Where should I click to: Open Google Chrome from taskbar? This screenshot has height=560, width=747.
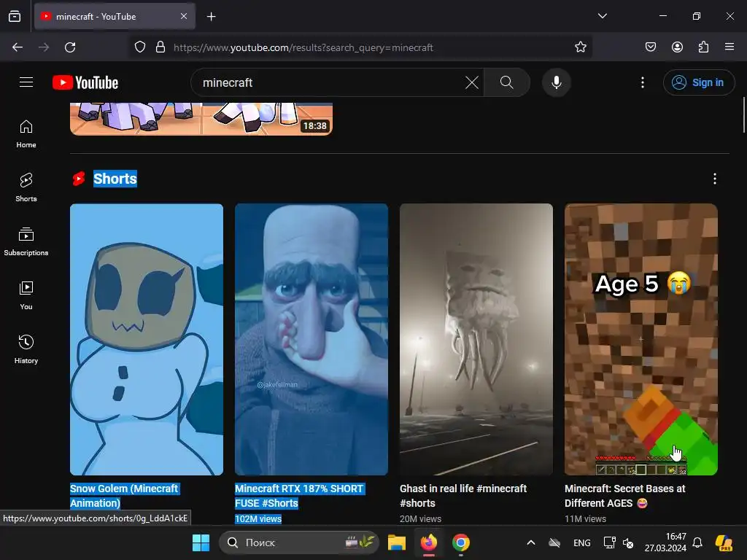pyautogui.click(x=461, y=542)
